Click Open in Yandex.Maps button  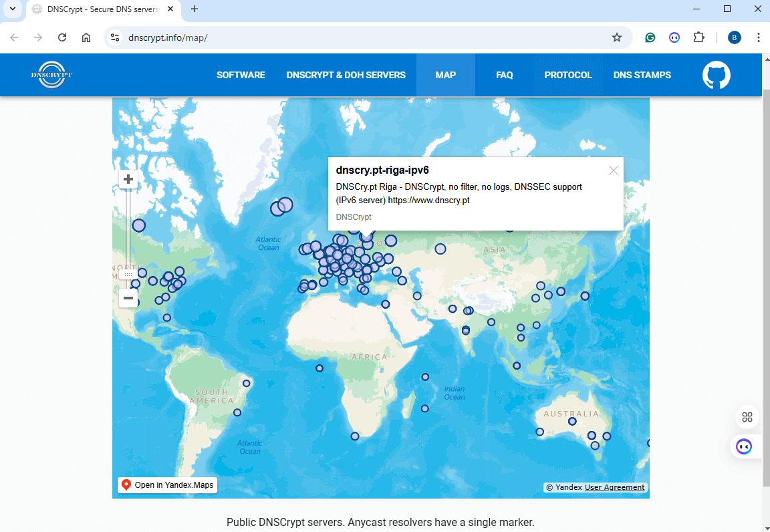[x=168, y=485]
